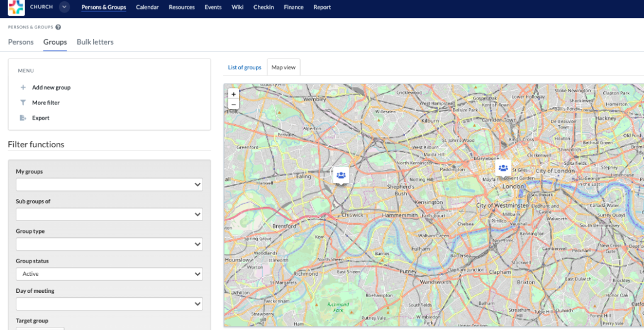Select the Map view tab
This screenshot has width=644, height=330.
[284, 67]
